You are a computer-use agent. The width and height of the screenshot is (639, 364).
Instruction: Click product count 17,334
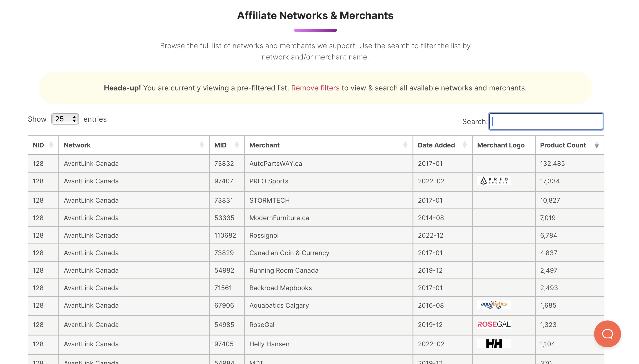(x=550, y=181)
